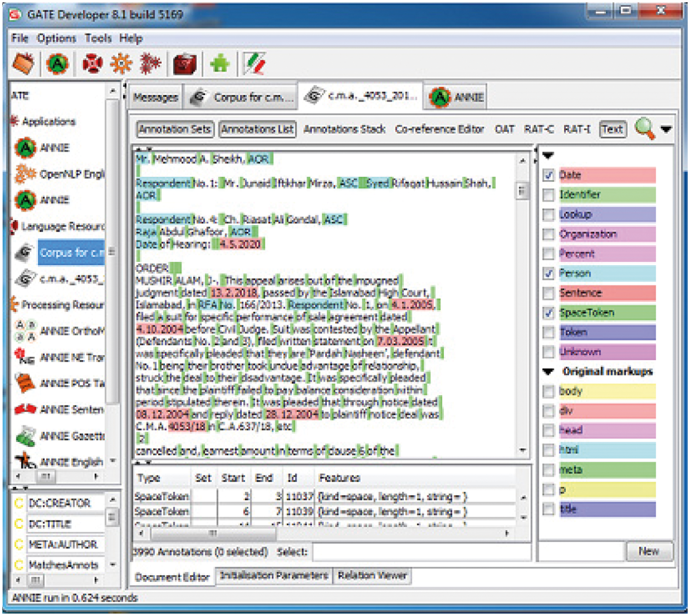This screenshot has height=616, width=690.
Task: Open the dropdown arrow beside search icon
Action: [666, 129]
